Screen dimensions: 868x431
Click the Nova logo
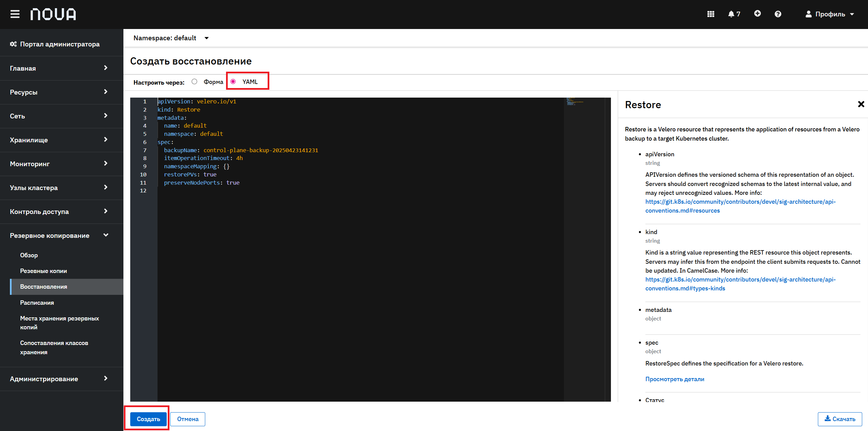[x=53, y=14]
